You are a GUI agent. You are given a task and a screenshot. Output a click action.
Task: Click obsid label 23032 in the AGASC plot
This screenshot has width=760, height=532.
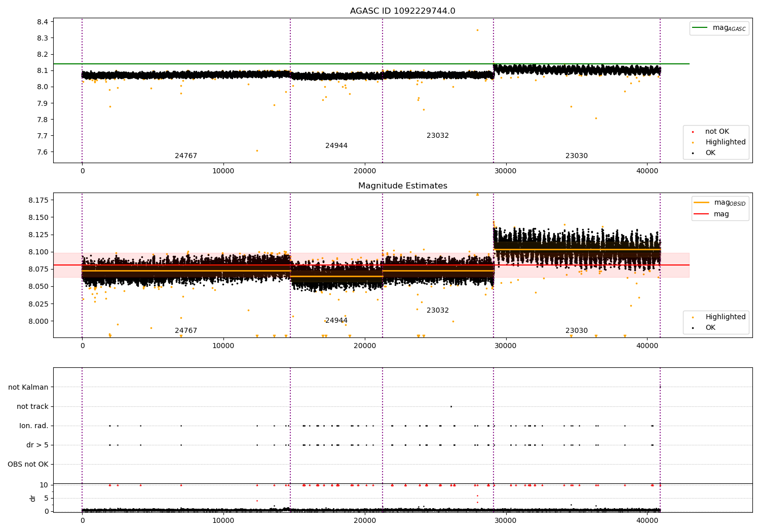point(438,136)
